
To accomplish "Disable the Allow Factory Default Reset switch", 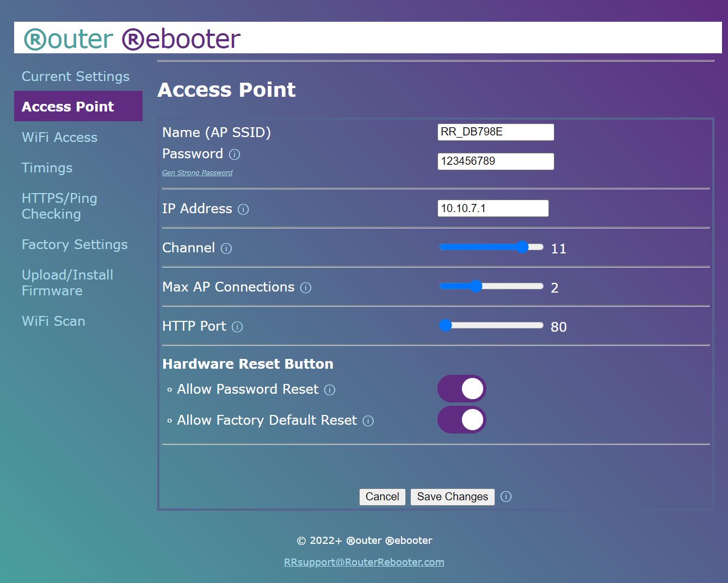I will [462, 420].
